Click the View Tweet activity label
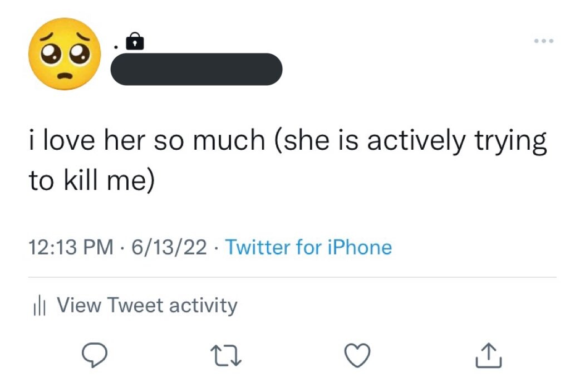Screen dimensions: 570x392 pos(147,305)
